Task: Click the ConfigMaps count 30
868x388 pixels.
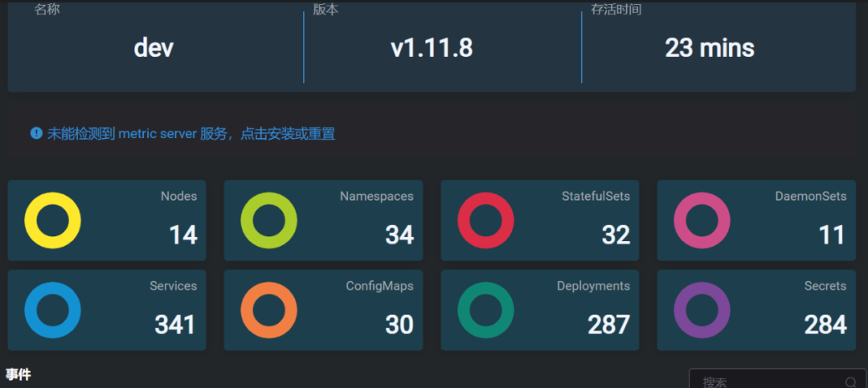Action: 399,325
